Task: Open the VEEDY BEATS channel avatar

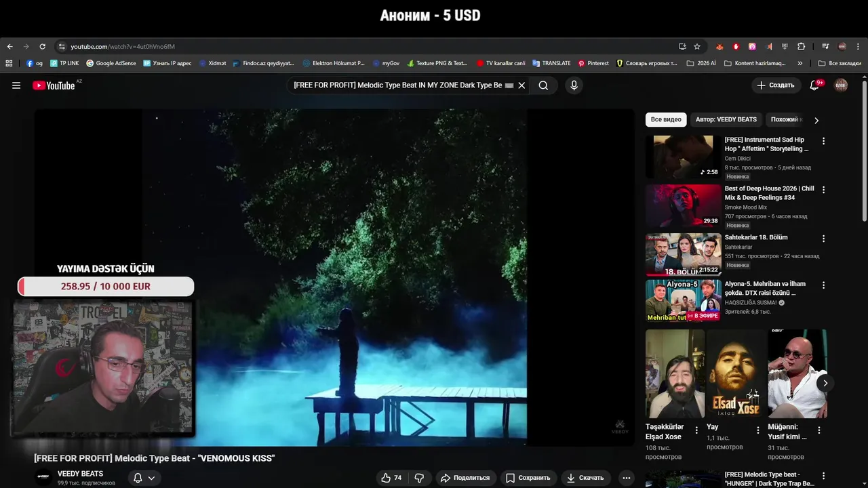Action: tap(43, 477)
